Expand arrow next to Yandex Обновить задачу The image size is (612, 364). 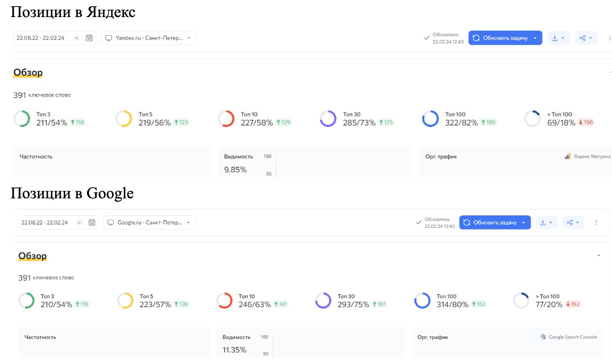pyautogui.click(x=535, y=38)
